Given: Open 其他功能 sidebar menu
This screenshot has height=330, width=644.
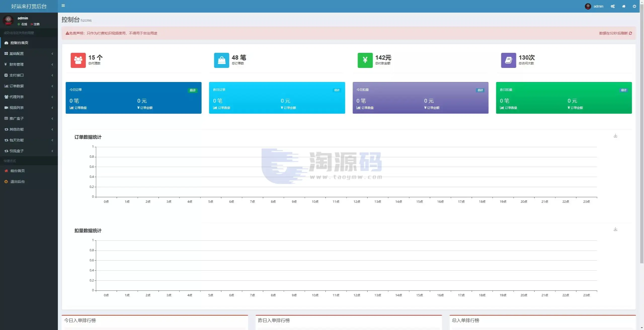Looking at the screenshot, I should point(29,129).
